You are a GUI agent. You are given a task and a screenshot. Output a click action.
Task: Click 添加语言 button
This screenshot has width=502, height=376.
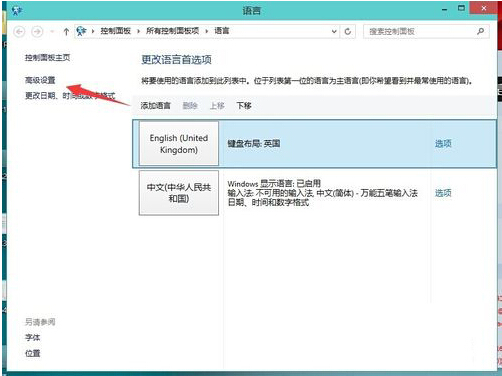click(155, 106)
